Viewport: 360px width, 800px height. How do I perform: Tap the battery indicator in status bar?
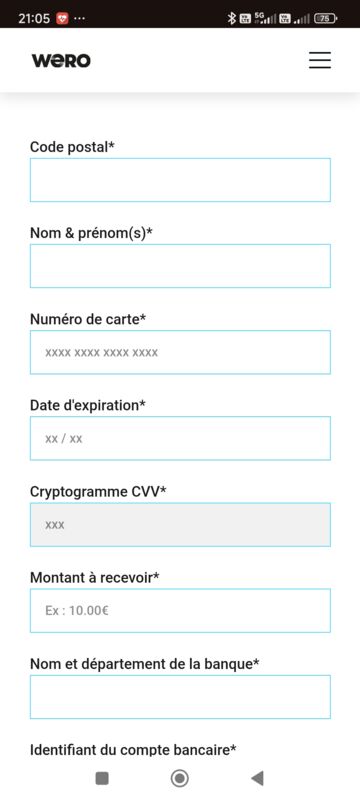(x=325, y=19)
